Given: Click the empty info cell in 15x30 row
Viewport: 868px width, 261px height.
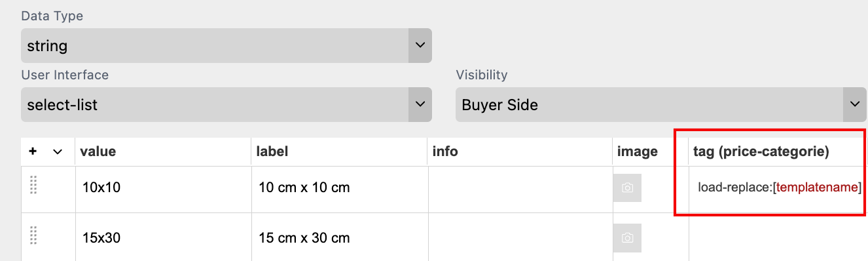Looking at the screenshot, I should coord(520,237).
